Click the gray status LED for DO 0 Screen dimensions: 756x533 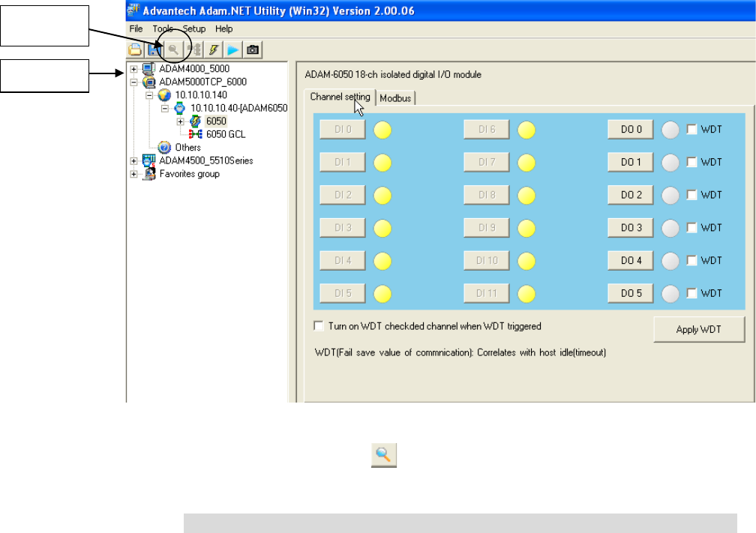670,130
